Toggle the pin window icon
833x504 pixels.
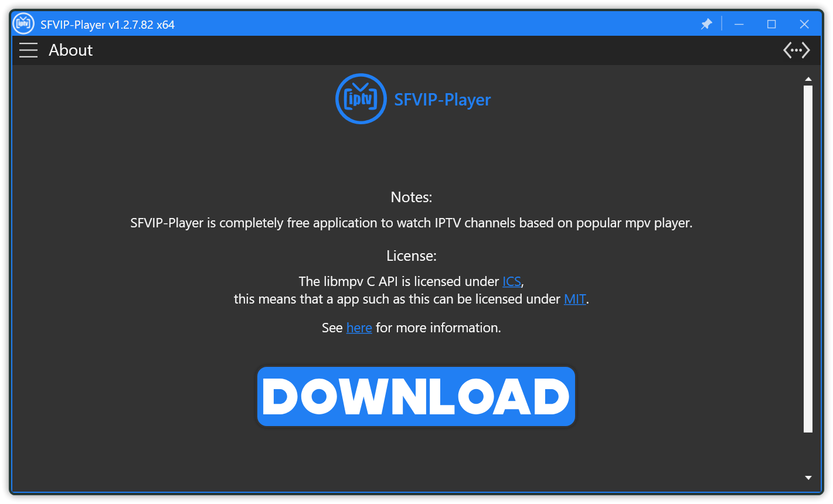click(x=706, y=24)
